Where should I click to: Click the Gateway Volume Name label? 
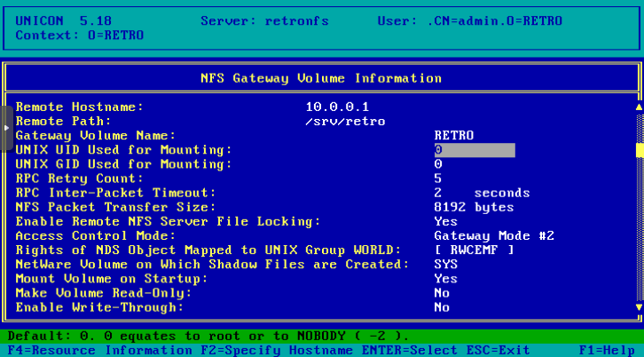click(x=96, y=136)
